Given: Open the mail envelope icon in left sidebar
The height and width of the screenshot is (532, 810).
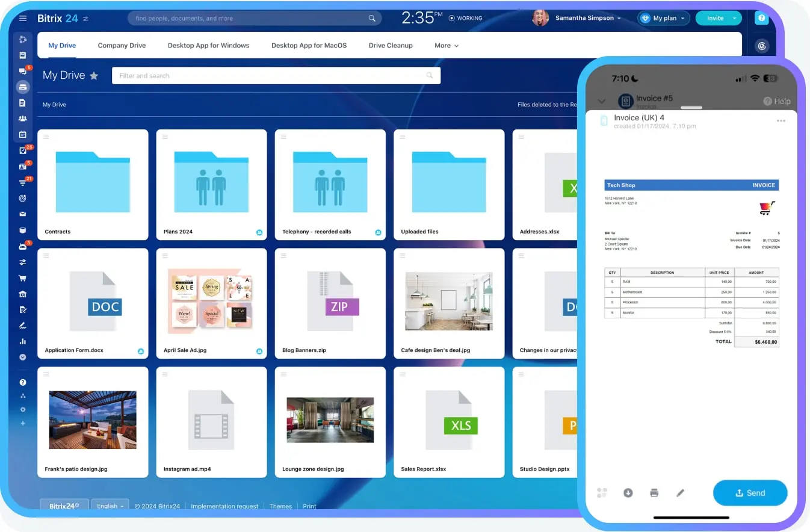Looking at the screenshot, I should click(23, 214).
